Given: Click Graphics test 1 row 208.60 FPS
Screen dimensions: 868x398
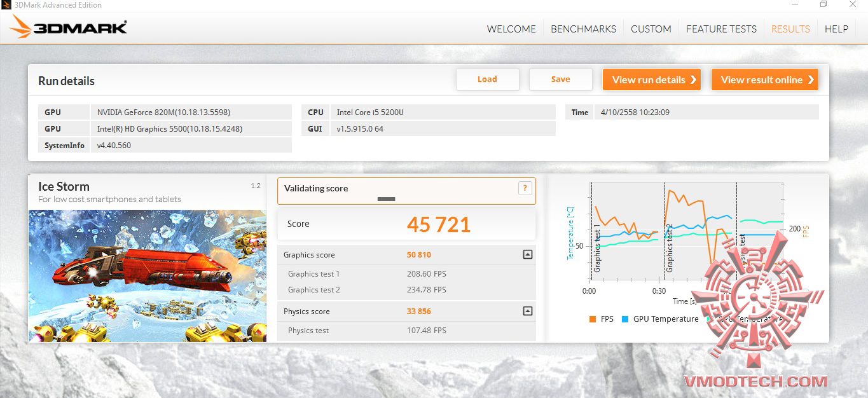Looking at the screenshot, I should click(407, 274).
